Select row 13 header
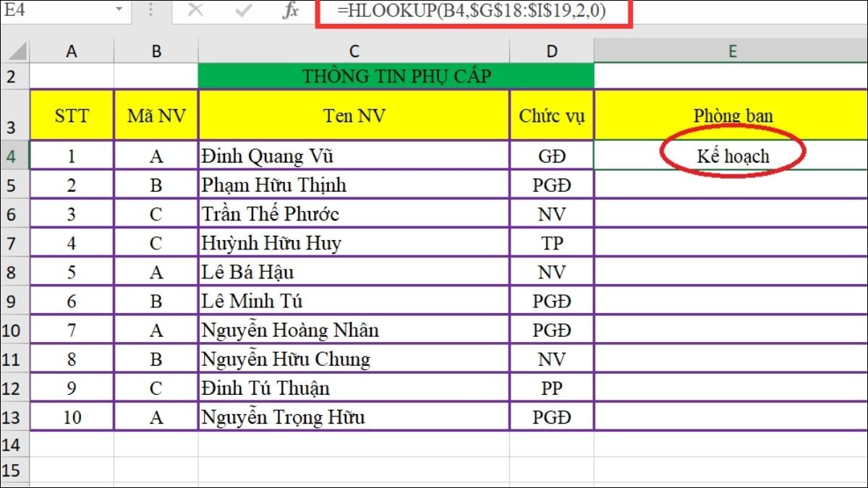The height and width of the screenshot is (488, 868). (14, 416)
